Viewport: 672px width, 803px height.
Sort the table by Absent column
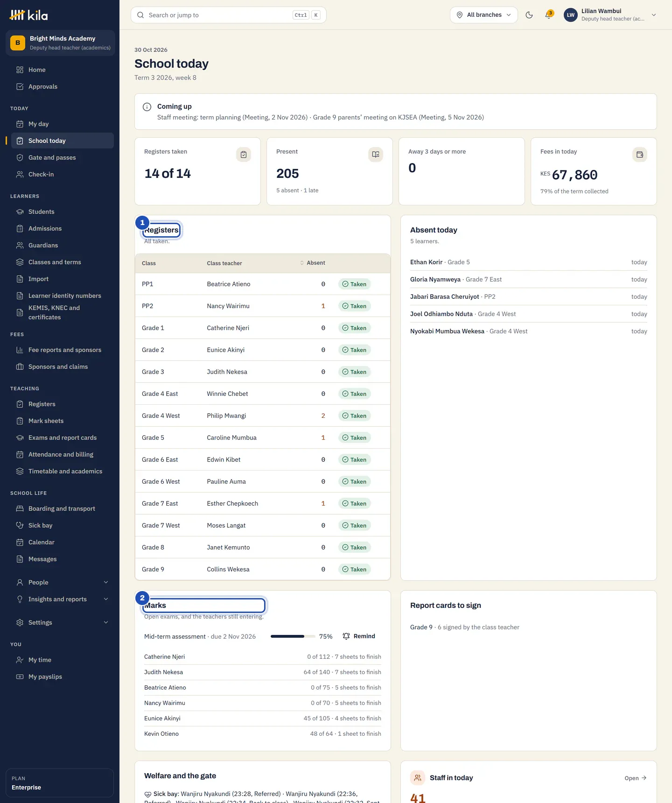[x=313, y=263]
